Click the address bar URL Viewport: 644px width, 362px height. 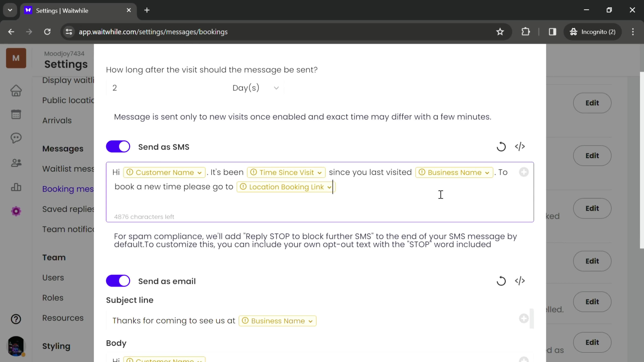[x=153, y=32]
